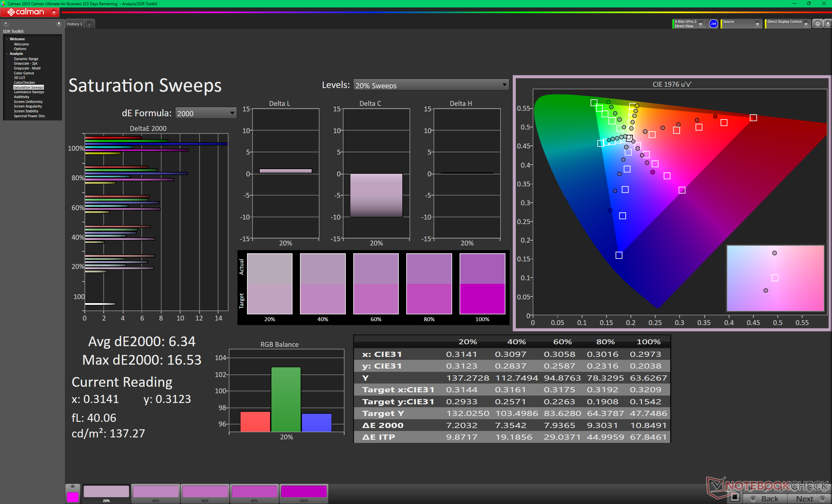This screenshot has width=832, height=504.
Task: Expand the X-Rite i1Pro 2 meter dropdown
Action: 700,24
